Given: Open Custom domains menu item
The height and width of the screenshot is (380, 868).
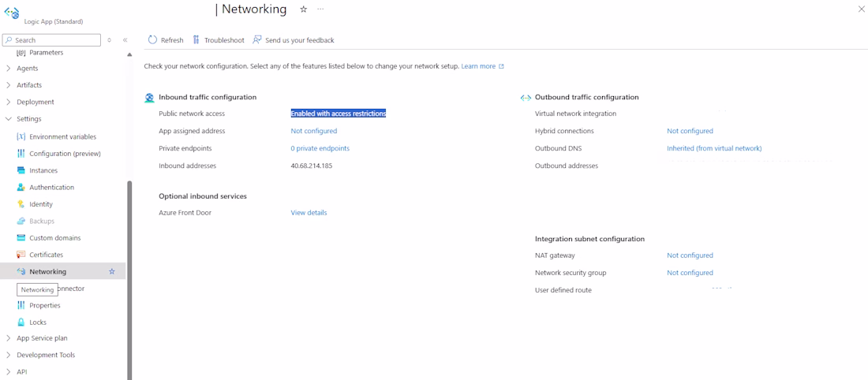Looking at the screenshot, I should point(54,238).
